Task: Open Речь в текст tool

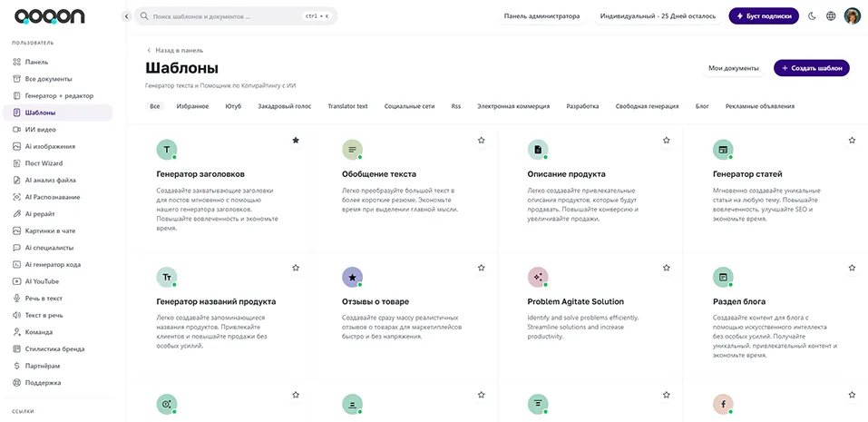Action: pyautogui.click(x=43, y=298)
